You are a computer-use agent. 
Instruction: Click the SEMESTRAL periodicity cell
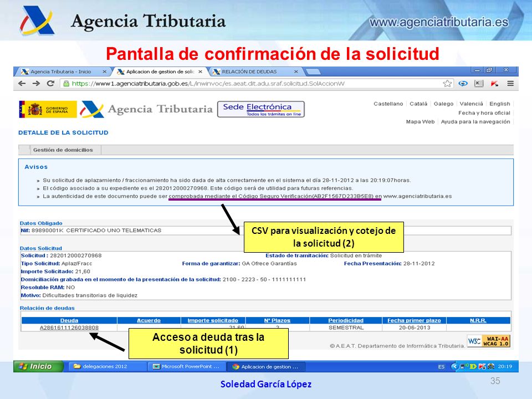pyautogui.click(x=346, y=328)
